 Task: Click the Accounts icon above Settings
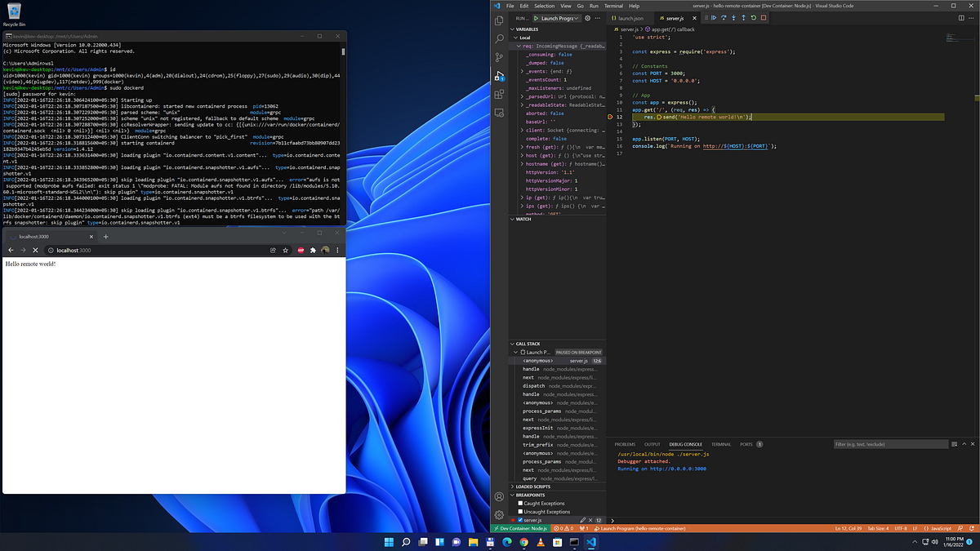tap(499, 495)
